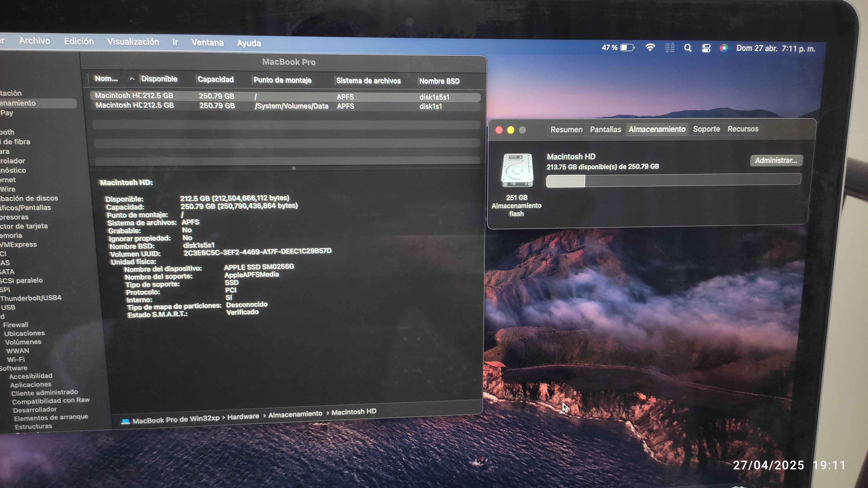868x488 pixels.
Task: Select SATA in the sidebar
Action: point(7,272)
